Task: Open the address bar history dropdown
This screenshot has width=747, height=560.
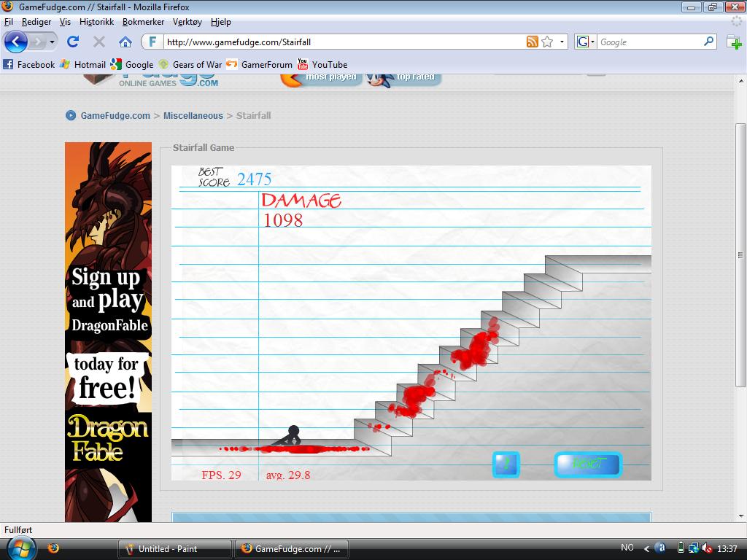Action: pyautogui.click(x=562, y=42)
